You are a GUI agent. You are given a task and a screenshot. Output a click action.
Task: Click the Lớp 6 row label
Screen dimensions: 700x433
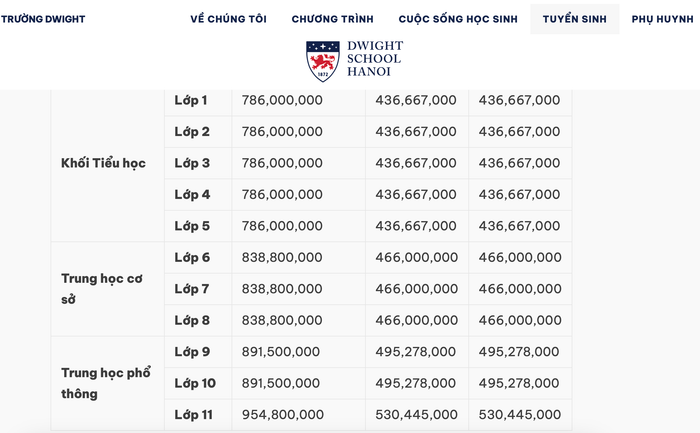point(192,257)
